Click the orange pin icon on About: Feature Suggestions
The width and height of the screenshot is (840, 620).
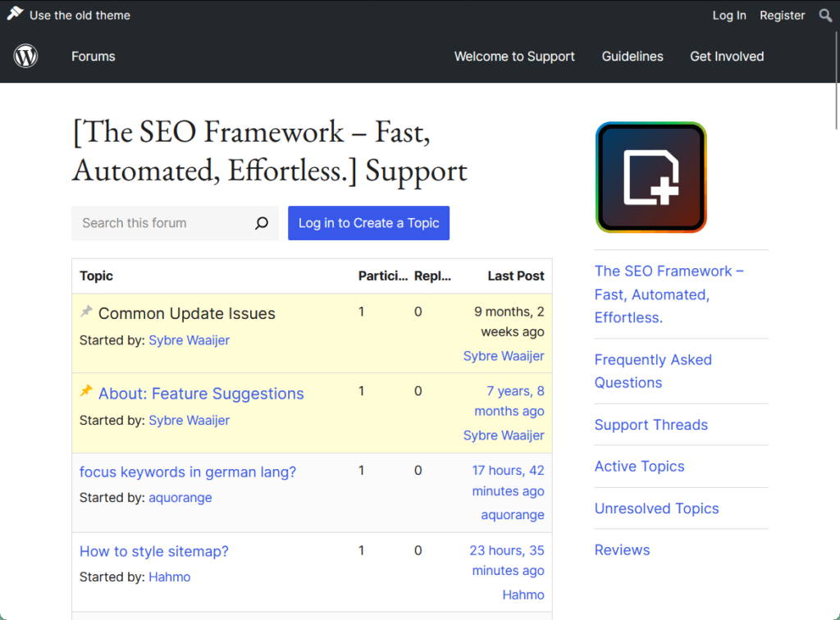[x=86, y=391]
